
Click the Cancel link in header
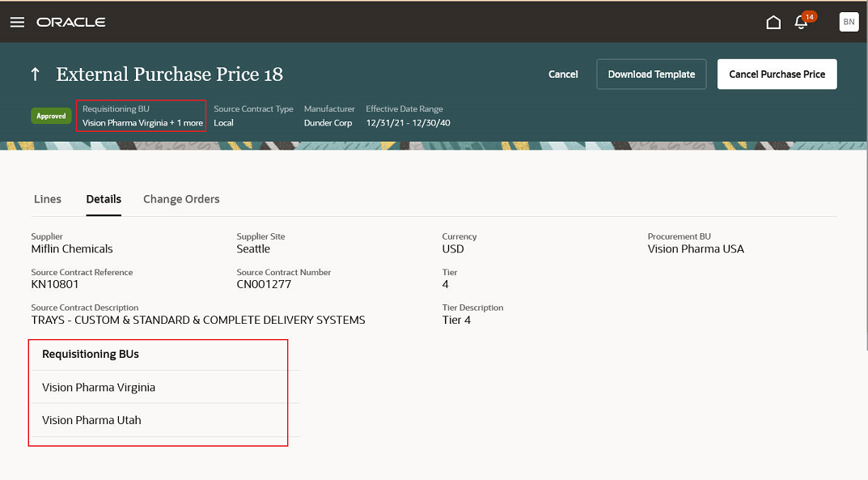[x=563, y=74]
